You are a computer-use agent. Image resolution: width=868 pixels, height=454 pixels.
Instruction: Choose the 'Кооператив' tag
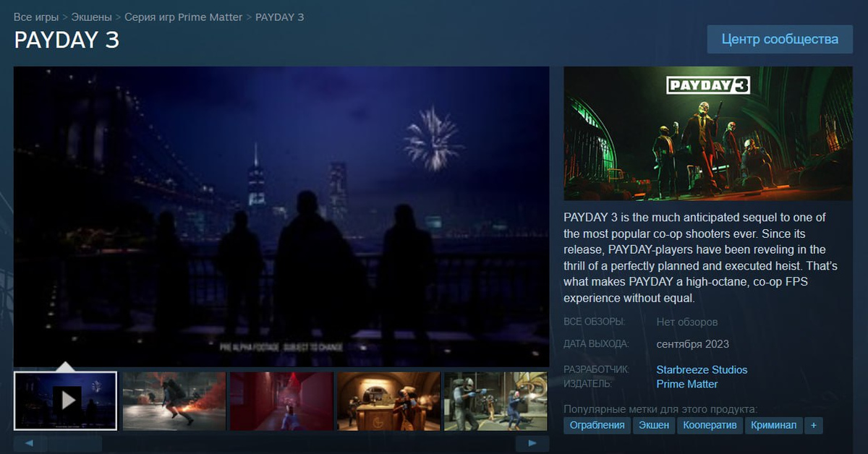[x=710, y=425]
